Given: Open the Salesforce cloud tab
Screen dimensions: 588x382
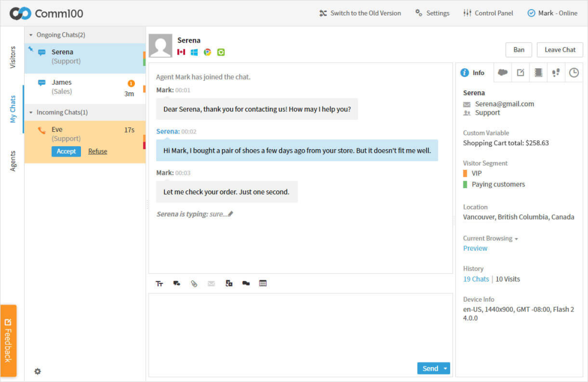Looking at the screenshot, I should pyautogui.click(x=503, y=73).
